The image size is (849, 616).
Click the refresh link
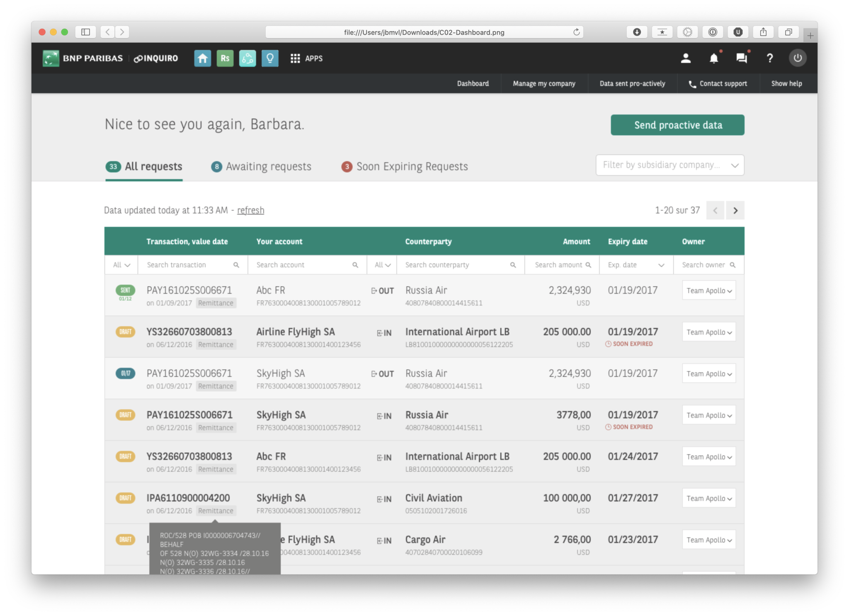pos(250,211)
